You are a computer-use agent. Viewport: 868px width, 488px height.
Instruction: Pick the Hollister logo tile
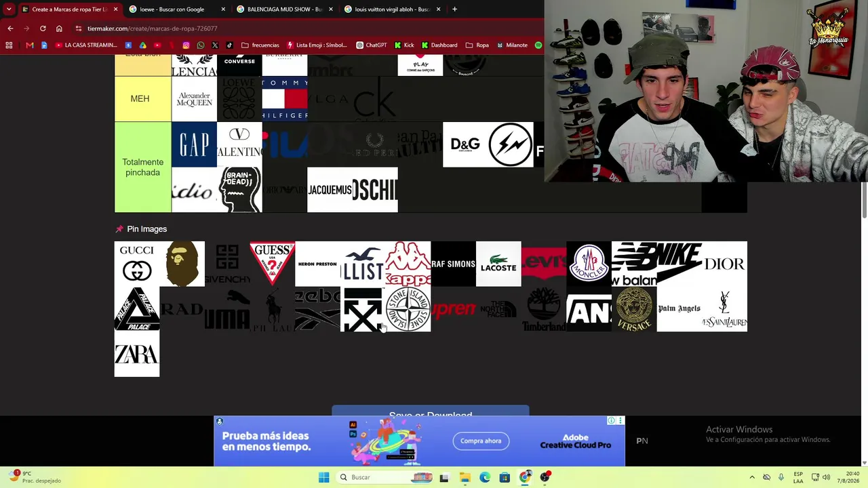tap(363, 264)
